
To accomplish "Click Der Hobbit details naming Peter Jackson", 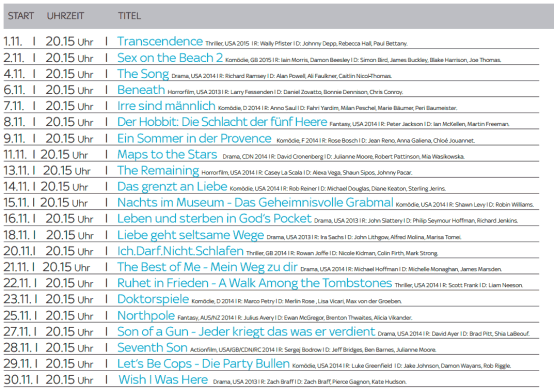I will 419,124.
